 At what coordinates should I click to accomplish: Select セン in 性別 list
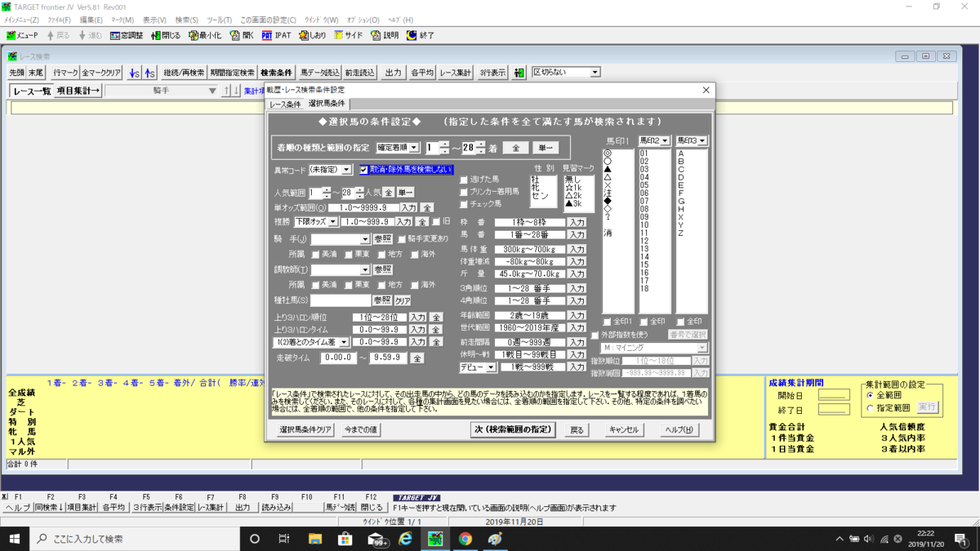[540, 197]
